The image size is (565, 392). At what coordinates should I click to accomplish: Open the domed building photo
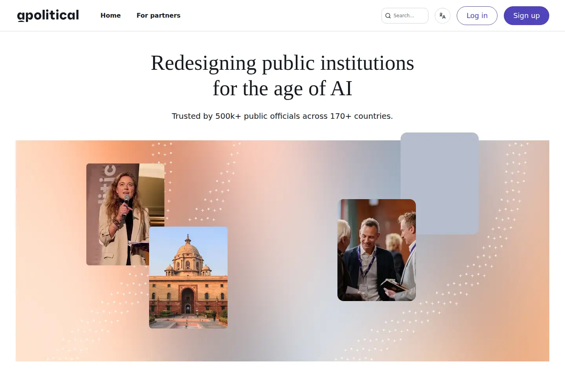tap(188, 278)
